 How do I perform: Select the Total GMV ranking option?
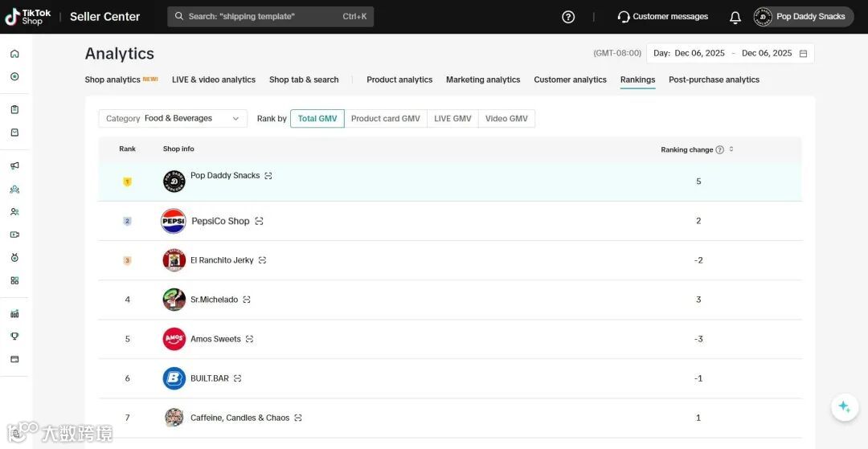[x=317, y=118]
